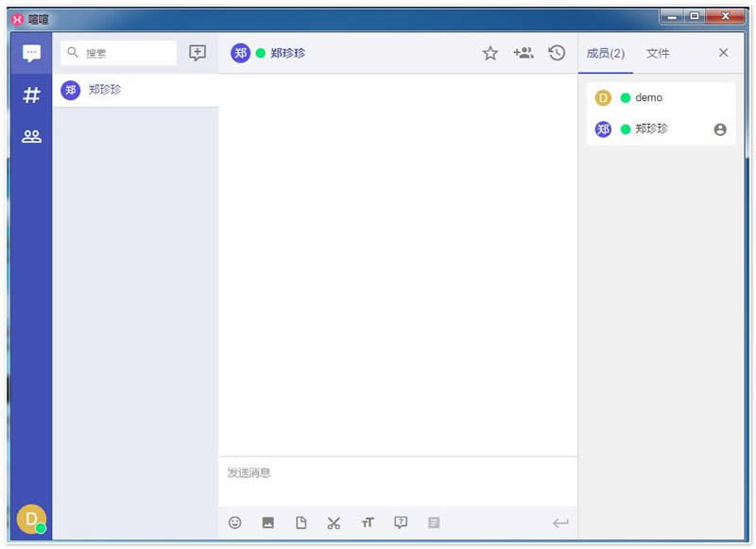Toggle the font size text icon
The height and width of the screenshot is (549, 756).
click(x=368, y=523)
